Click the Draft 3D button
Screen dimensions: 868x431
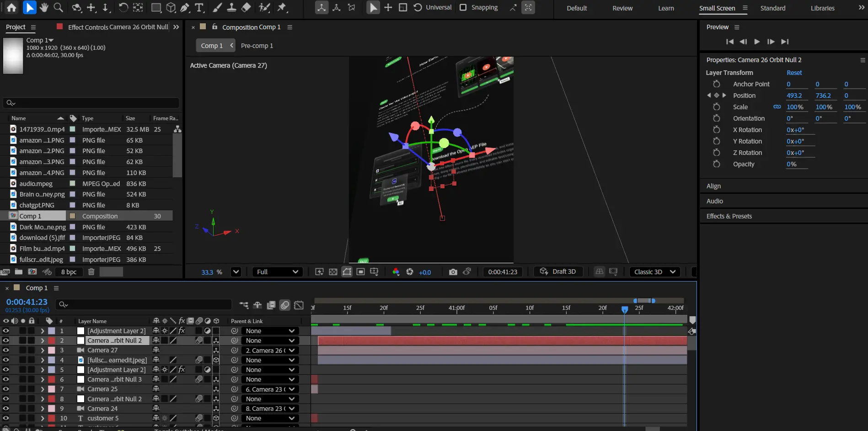click(558, 271)
